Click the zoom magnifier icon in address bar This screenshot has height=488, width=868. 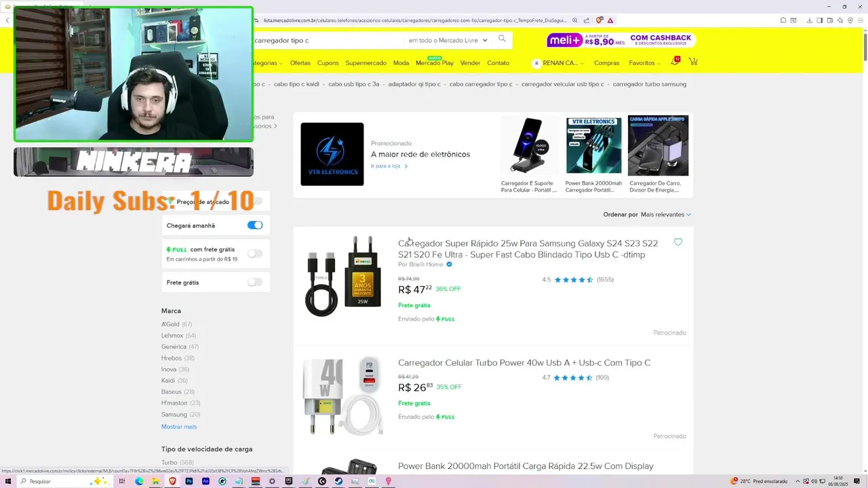[x=575, y=20]
